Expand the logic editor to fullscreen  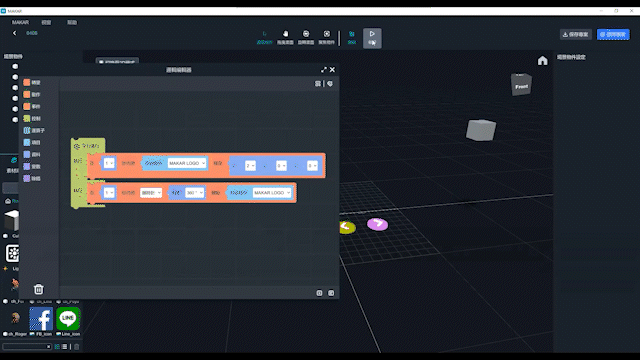click(x=324, y=70)
